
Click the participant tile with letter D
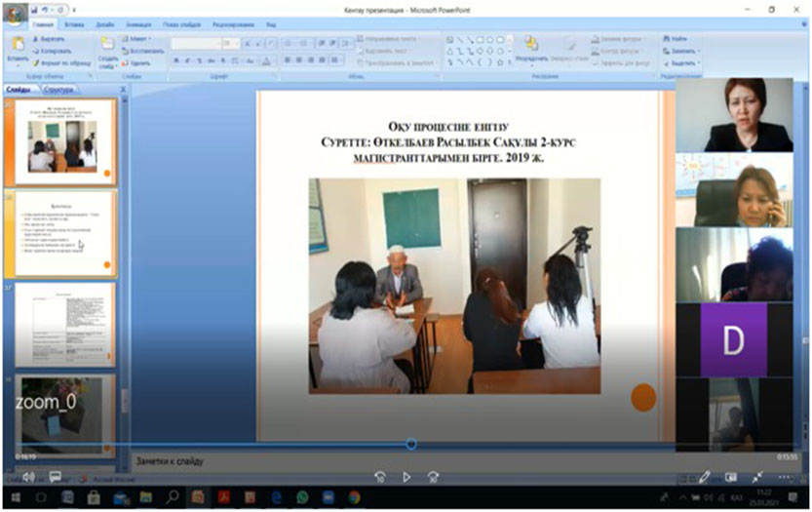click(x=734, y=340)
